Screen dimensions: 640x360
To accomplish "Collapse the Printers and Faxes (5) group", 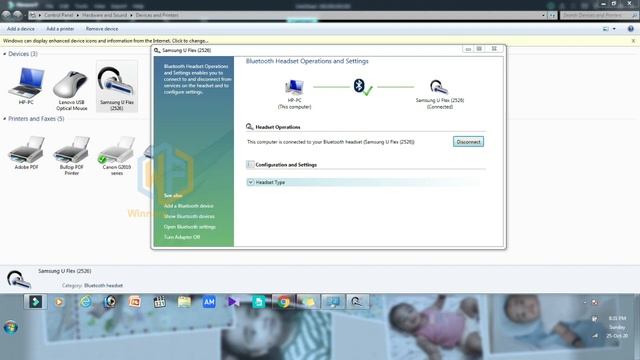I will [4, 119].
